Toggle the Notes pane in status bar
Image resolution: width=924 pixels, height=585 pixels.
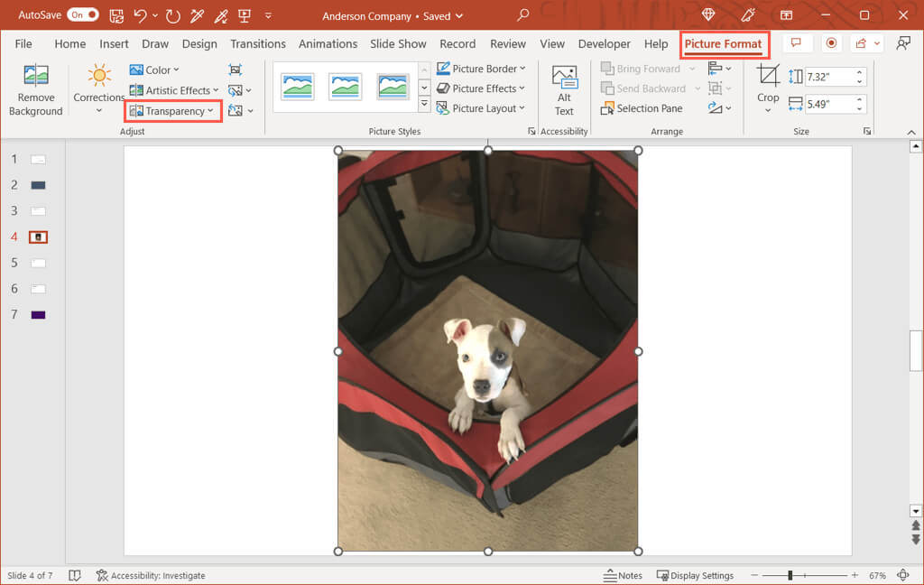[x=623, y=575]
